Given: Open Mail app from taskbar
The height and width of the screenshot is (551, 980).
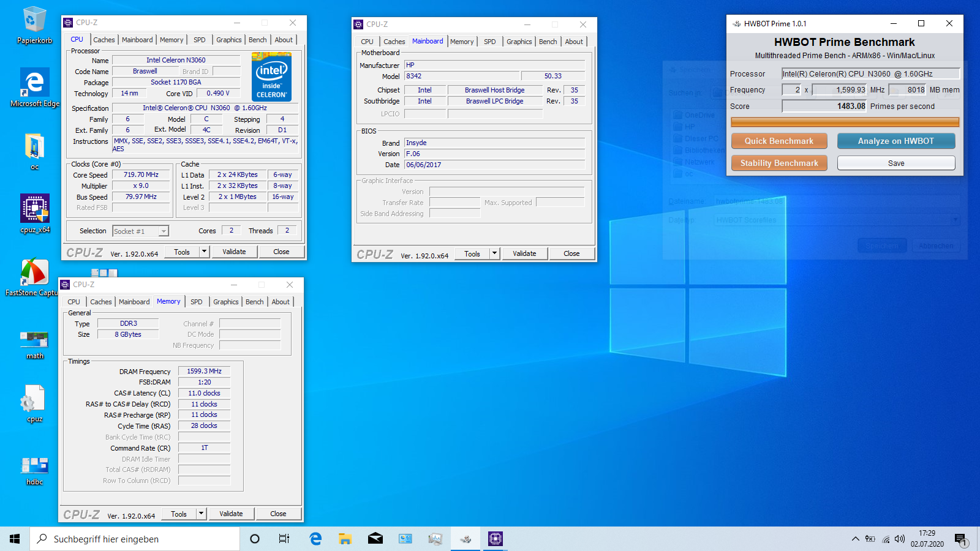Looking at the screenshot, I should click(x=375, y=539).
